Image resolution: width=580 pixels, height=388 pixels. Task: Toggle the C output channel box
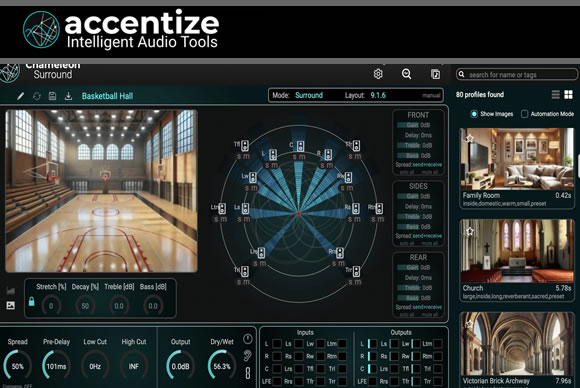click(372, 369)
